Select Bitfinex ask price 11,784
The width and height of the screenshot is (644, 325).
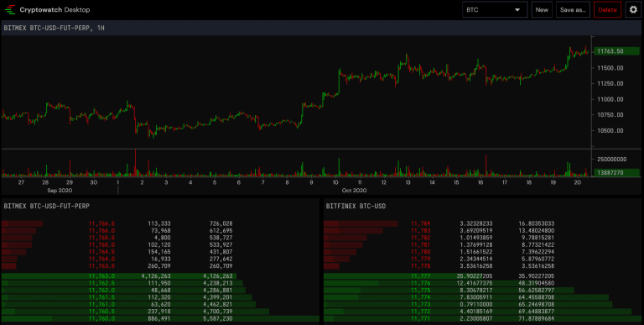pyautogui.click(x=421, y=223)
